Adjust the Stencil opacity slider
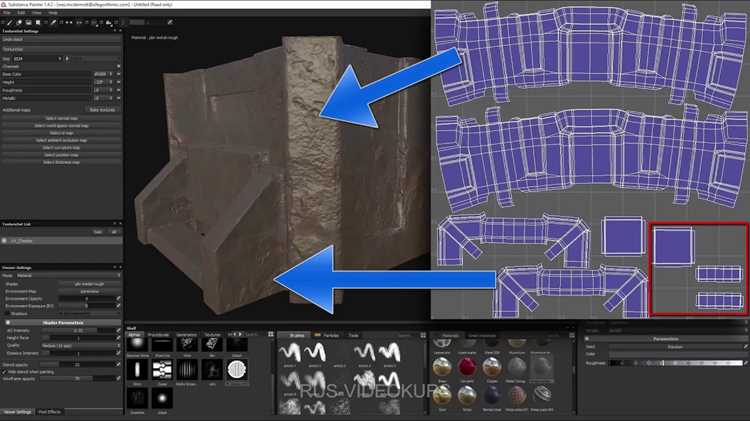This screenshot has height=421, width=750. 78,365
